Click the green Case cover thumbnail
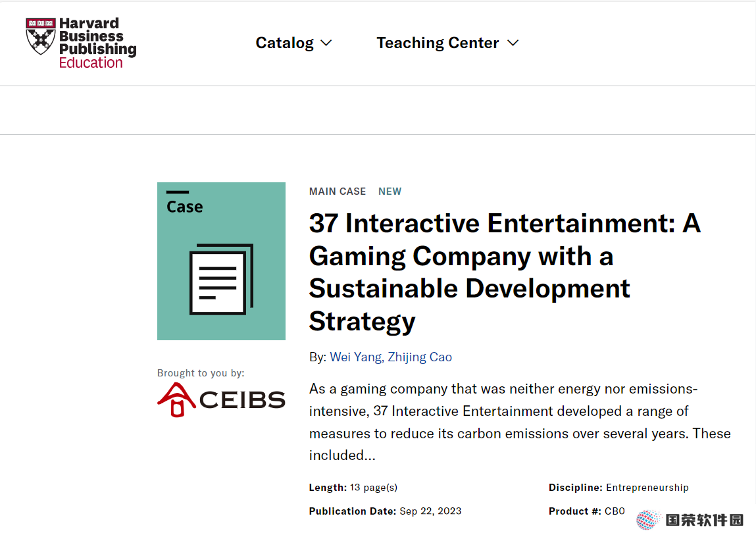Screen dimensions: 756x537 click(221, 261)
